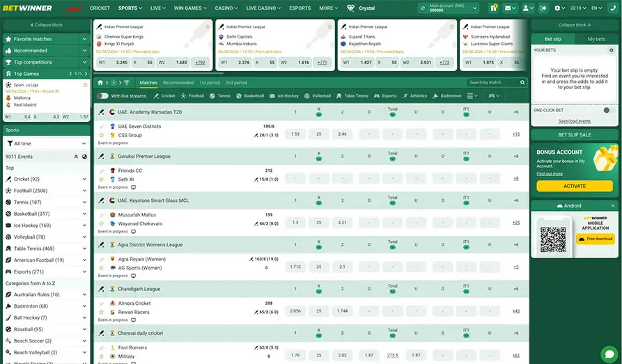Filter by Cricket in sports bar
The height and width of the screenshot is (364, 622).
(164, 95)
